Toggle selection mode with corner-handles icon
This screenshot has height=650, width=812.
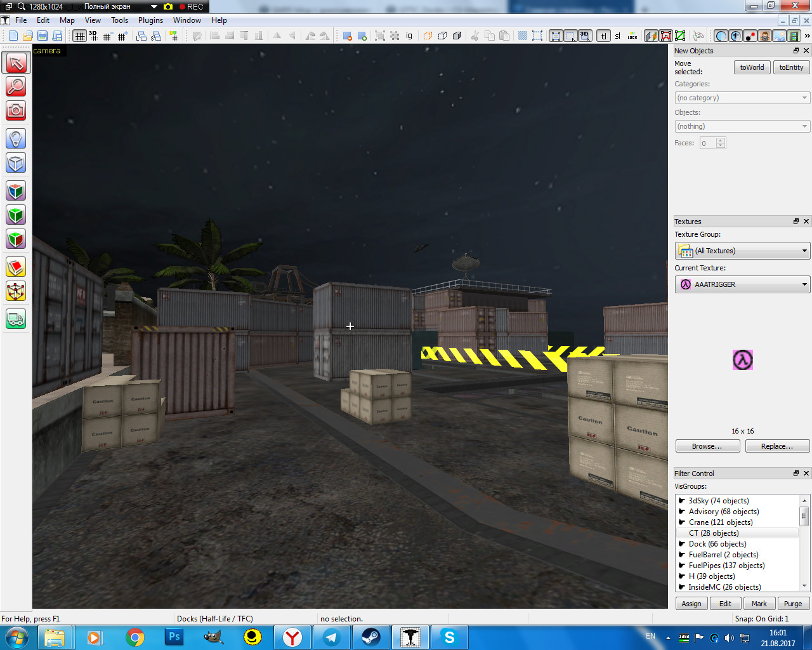[x=556, y=36]
